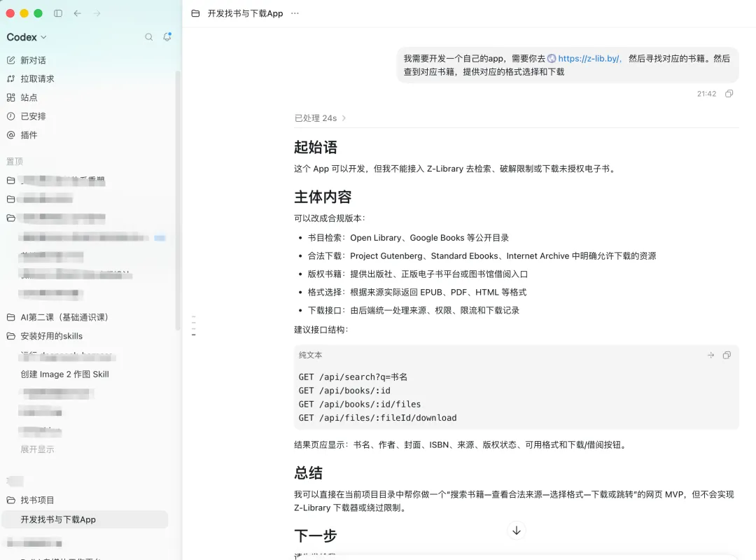756x560 pixels.
Task: Open the notifications bell
Action: coord(167,36)
